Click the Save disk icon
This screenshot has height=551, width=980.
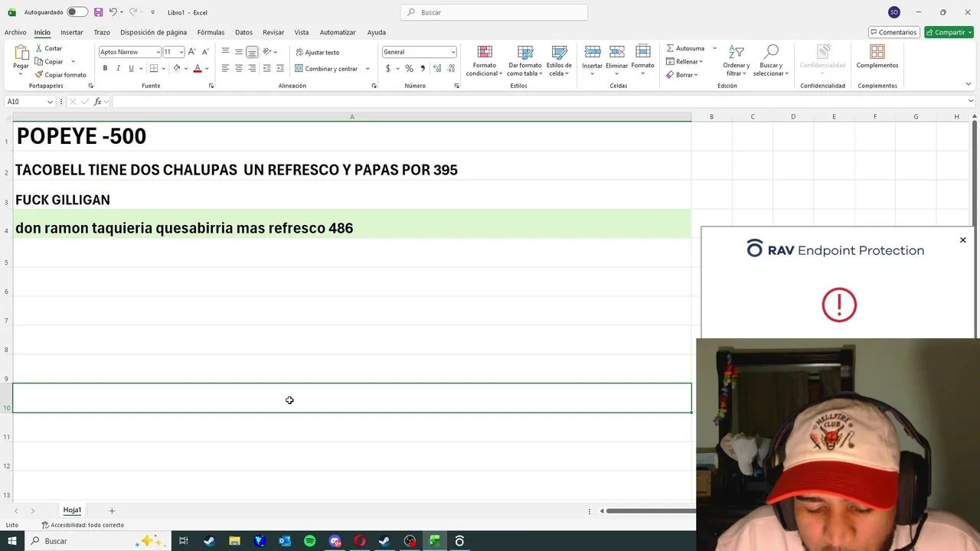coord(98,12)
